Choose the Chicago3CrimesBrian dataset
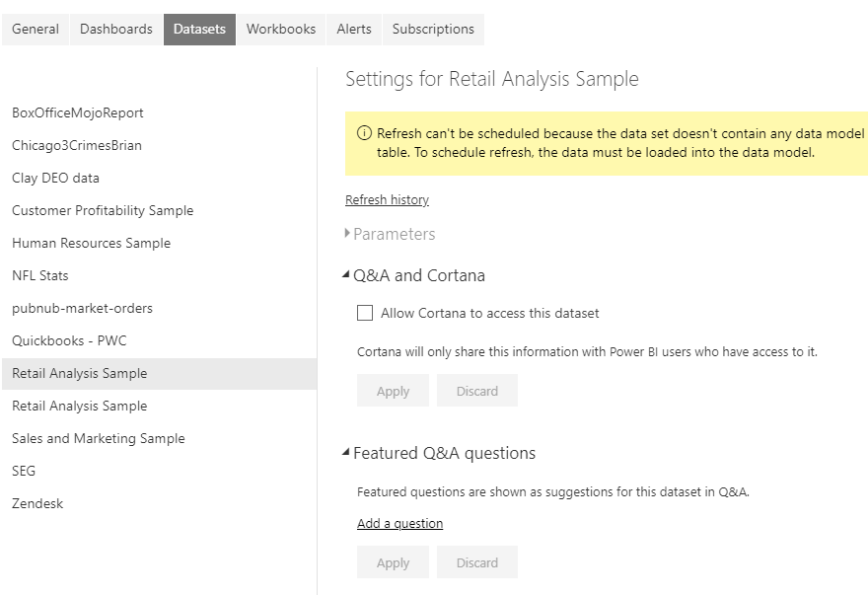 tap(77, 145)
